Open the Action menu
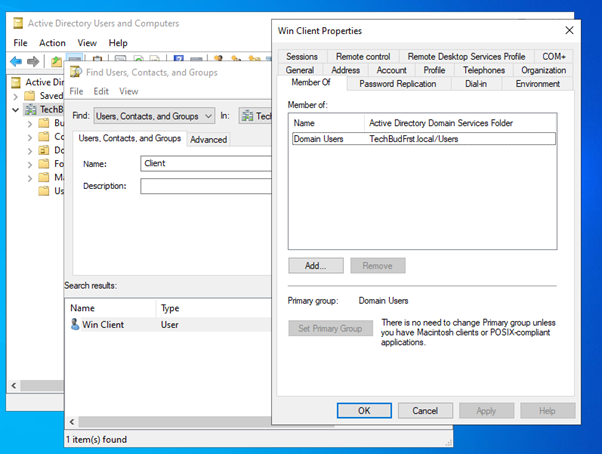This screenshot has height=454, width=602. [x=52, y=43]
